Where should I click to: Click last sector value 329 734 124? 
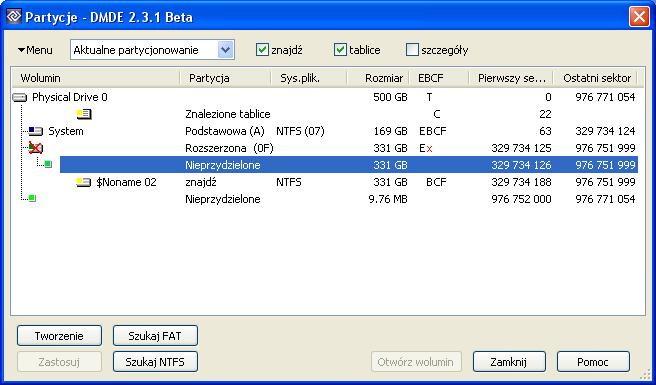point(605,131)
